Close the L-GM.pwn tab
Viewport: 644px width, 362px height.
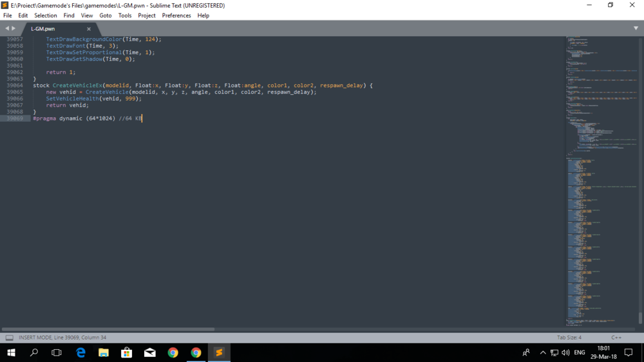(89, 29)
